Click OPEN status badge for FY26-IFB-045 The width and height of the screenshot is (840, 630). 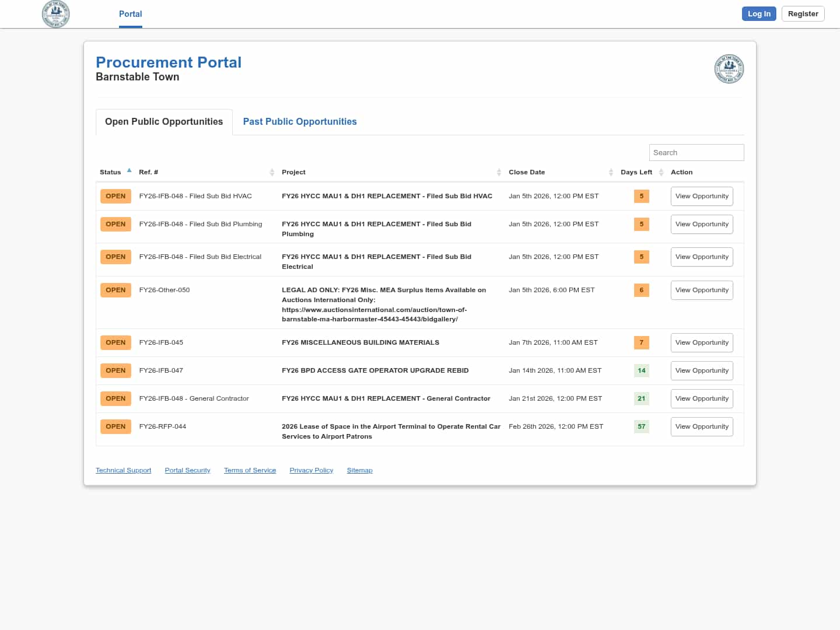pyautogui.click(x=116, y=342)
